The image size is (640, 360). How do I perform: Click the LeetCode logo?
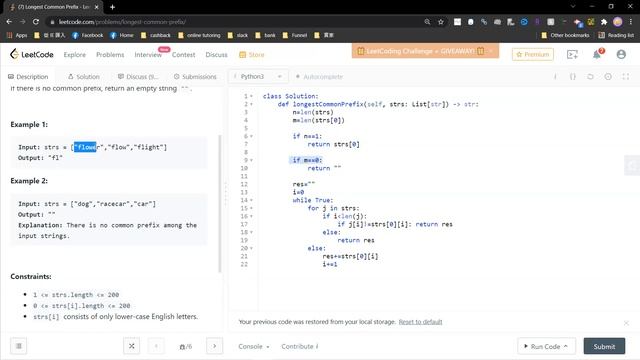[32, 54]
